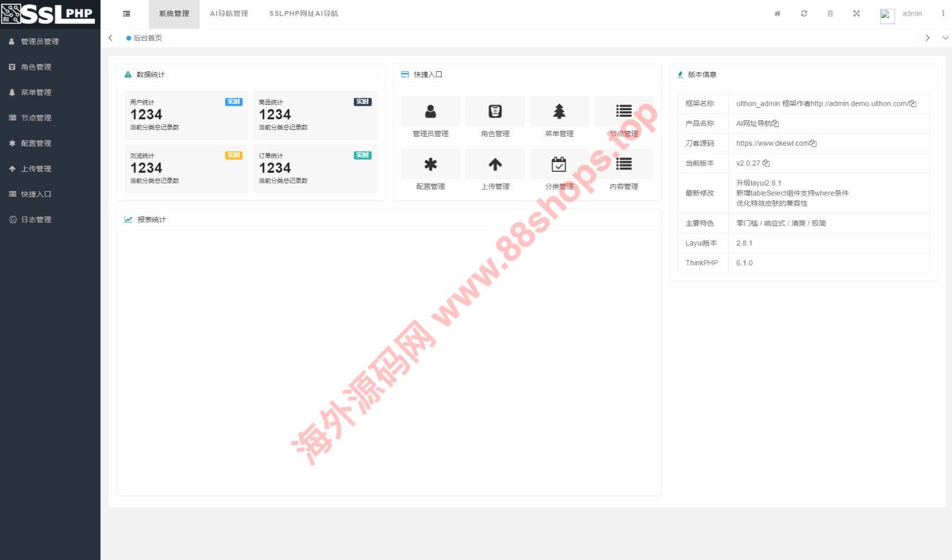Click the 配置管理 asterisk quick entry icon

click(430, 164)
